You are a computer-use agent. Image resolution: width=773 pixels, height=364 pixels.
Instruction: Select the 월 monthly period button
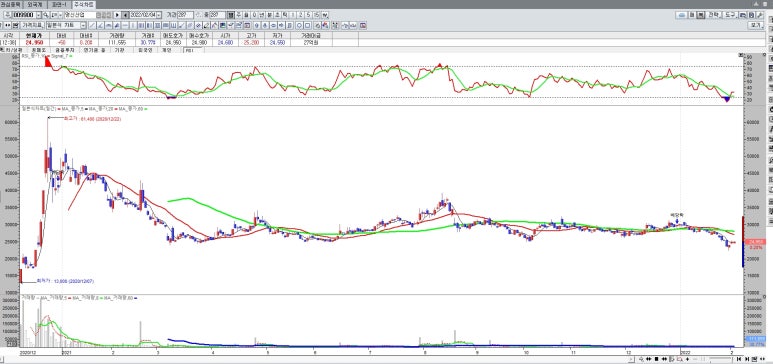[x=246, y=15]
